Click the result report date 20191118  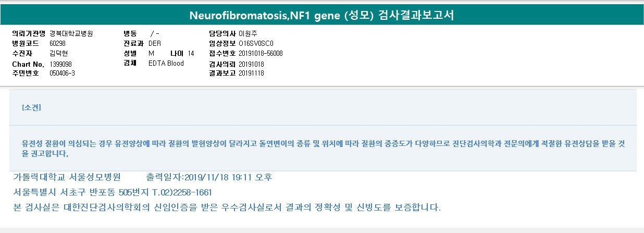click(251, 73)
